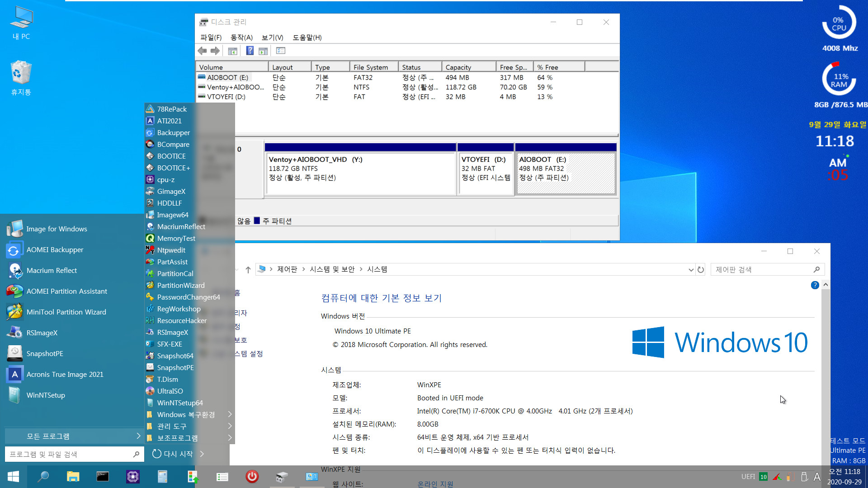This screenshot has width=868, height=488.
Task: Click the 다시 시작 restart button
Action: [172, 454]
